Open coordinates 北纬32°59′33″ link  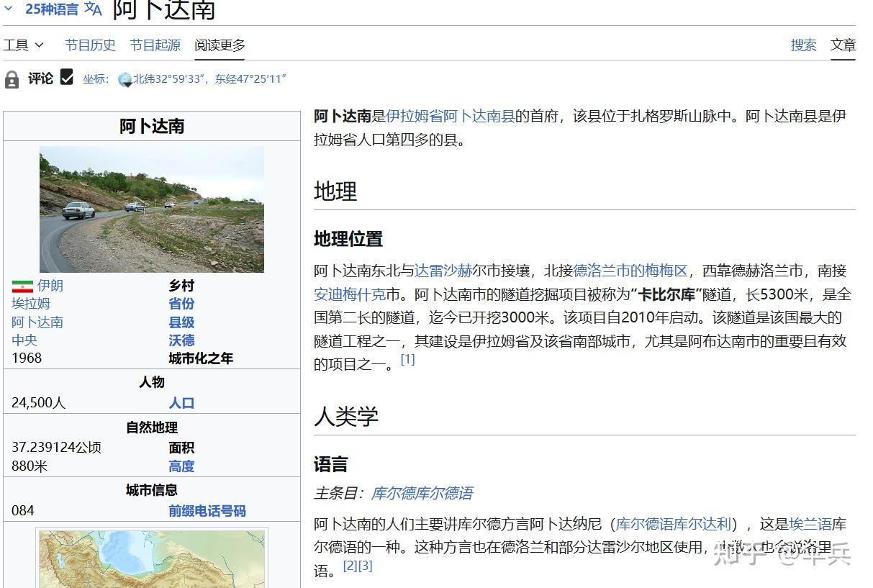[x=209, y=79]
